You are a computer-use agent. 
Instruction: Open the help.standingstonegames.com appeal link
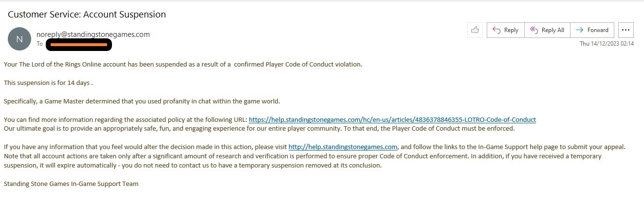[343, 147]
